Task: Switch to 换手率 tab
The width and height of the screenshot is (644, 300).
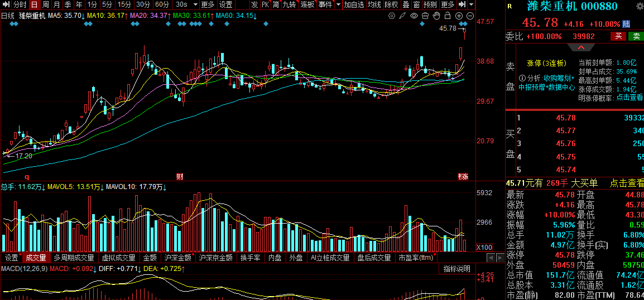Action: [x=251, y=258]
